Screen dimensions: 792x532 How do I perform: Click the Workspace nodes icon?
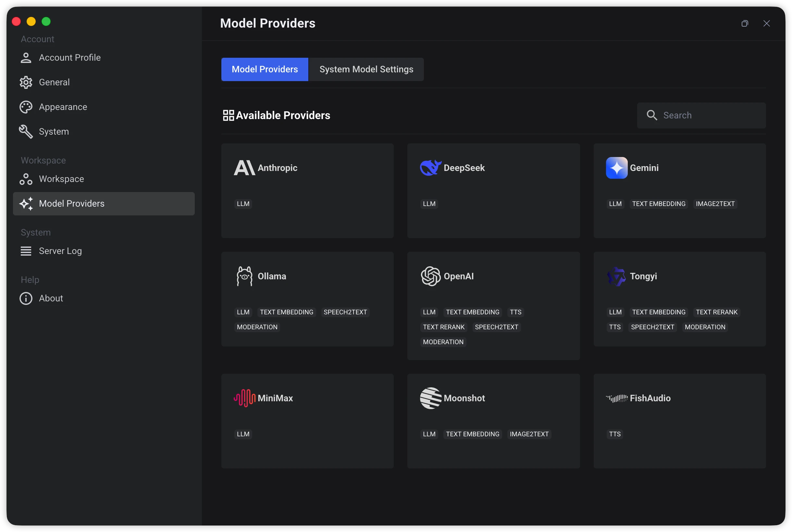pyautogui.click(x=26, y=179)
